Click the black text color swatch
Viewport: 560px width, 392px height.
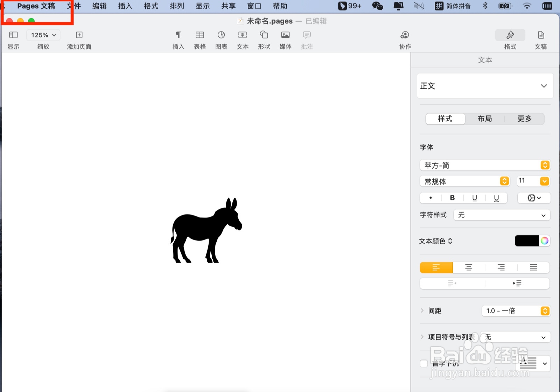pyautogui.click(x=527, y=241)
